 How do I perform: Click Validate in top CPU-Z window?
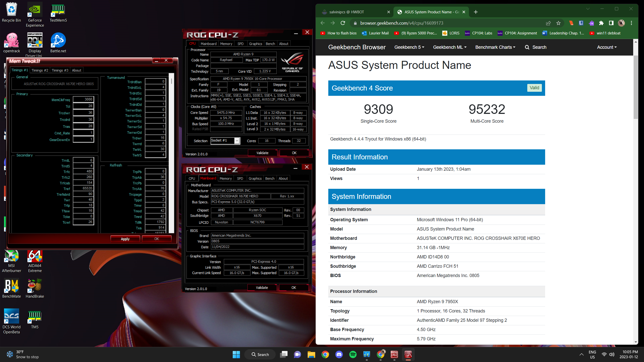[262, 153]
